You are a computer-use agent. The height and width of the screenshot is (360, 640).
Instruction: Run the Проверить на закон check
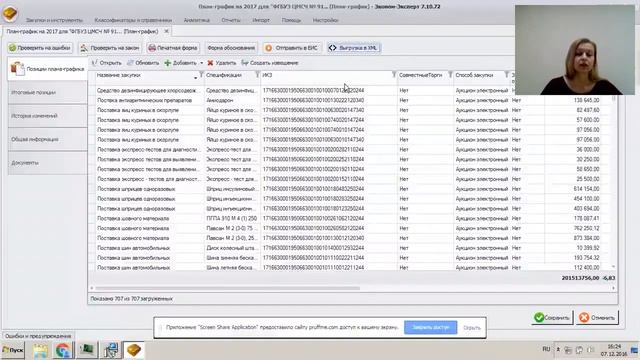[110, 48]
